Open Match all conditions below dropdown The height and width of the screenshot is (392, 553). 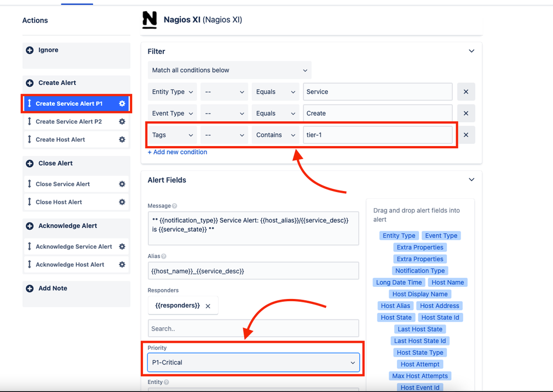tap(230, 70)
